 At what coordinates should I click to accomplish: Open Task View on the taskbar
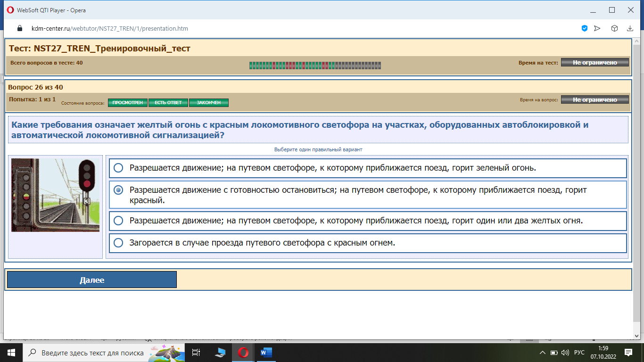click(x=197, y=353)
